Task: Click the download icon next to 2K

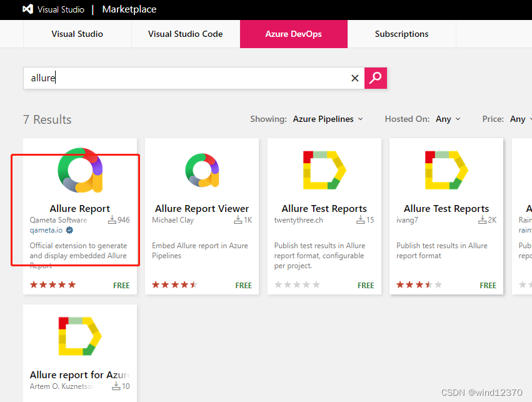Action: pos(483,220)
